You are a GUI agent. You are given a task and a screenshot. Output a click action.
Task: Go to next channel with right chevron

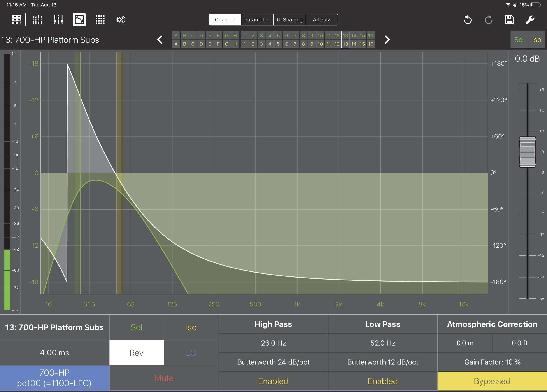coord(387,40)
